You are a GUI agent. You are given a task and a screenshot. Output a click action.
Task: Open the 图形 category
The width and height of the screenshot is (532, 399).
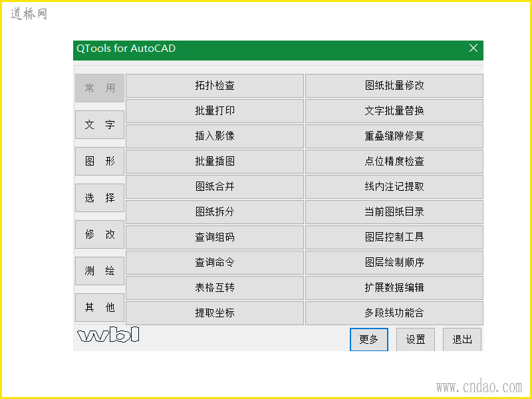pos(100,161)
